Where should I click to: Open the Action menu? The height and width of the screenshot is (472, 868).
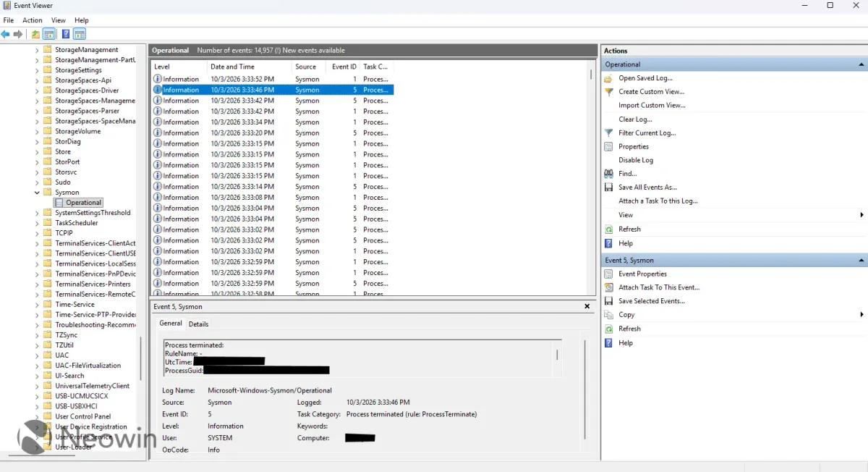(33, 20)
